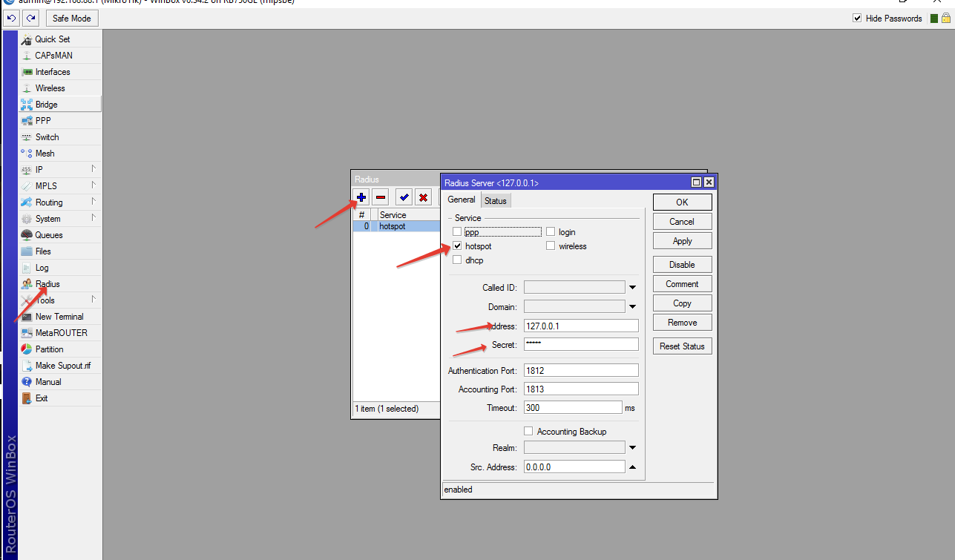This screenshot has width=955, height=560.
Task: Tick the Accounting Backup checkbox
Action: point(528,432)
